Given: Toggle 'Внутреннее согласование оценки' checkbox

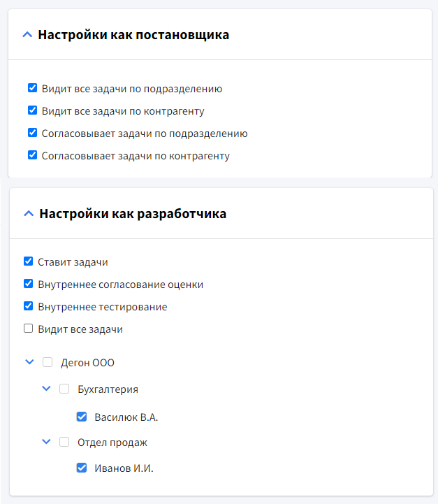Looking at the screenshot, I should [29, 284].
